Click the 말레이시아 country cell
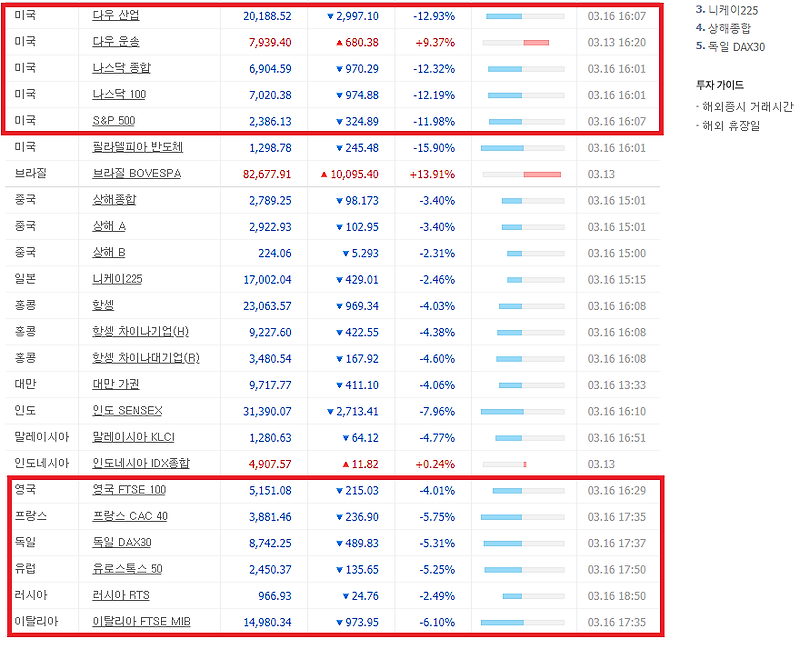This screenshot has height=649, width=800. coord(41,437)
